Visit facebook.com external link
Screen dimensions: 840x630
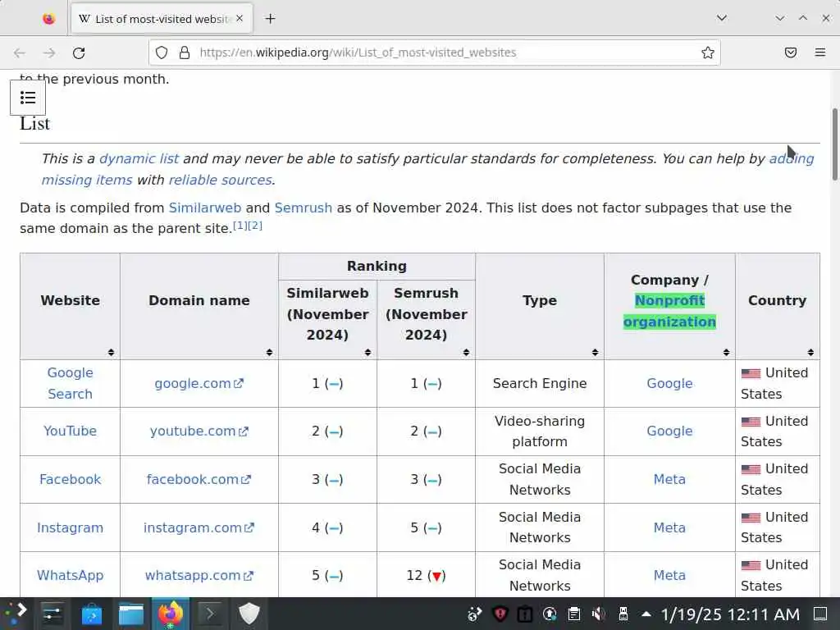tap(199, 479)
